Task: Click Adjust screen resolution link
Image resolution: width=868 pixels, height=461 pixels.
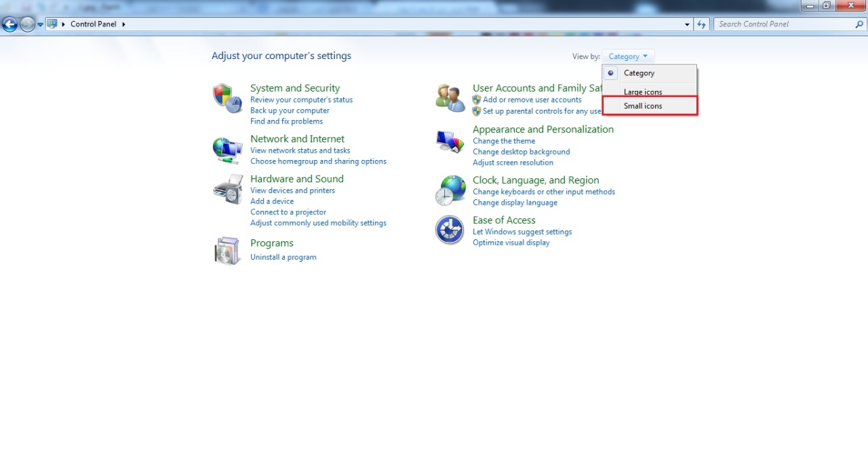Action: pos(513,163)
